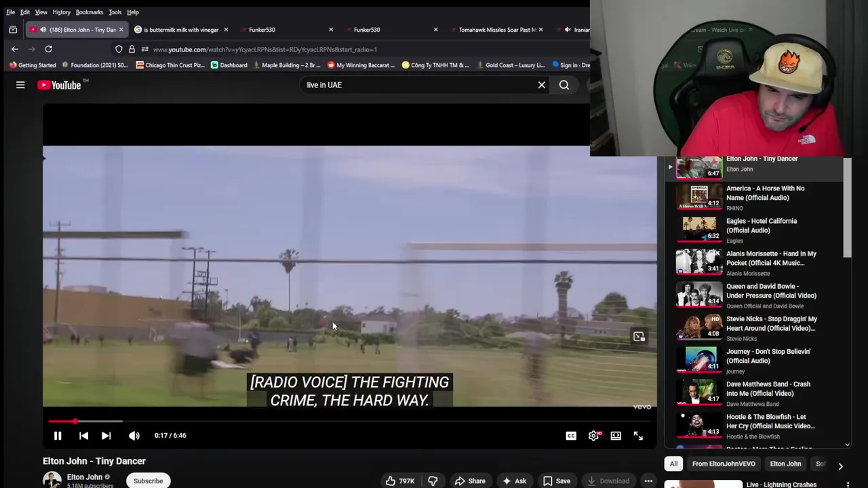Select the 'From EltonJohnVEVO' chip

[724, 464]
